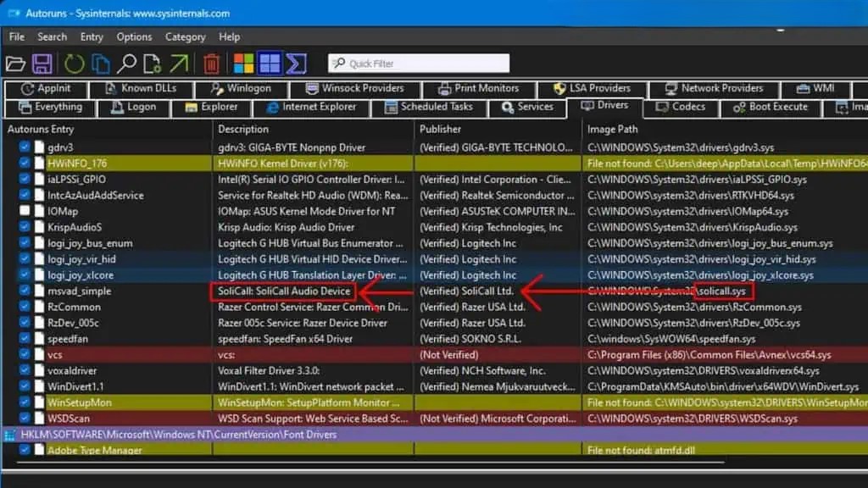Switch to the Services tab
This screenshot has height=488, width=868.
pos(527,107)
